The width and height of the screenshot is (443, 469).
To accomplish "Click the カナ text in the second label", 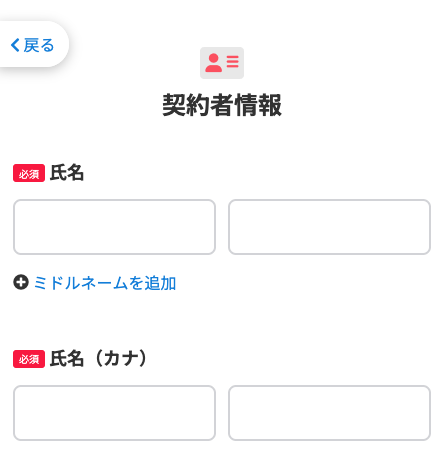I will (120, 359).
